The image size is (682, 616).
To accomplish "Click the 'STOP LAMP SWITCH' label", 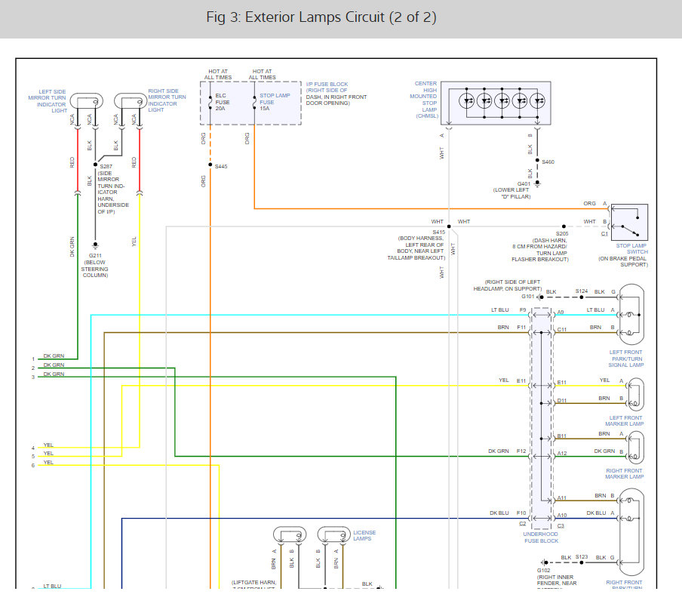I will 631,248.
